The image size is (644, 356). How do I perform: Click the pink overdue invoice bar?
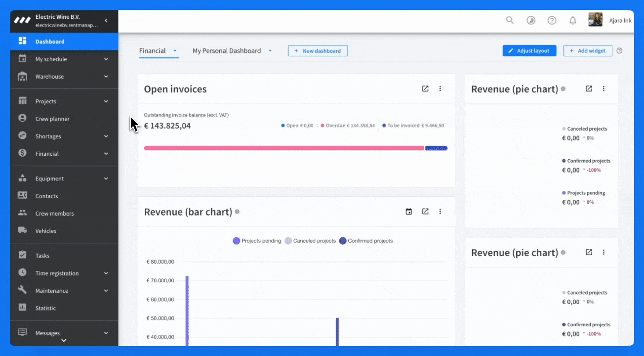coord(283,148)
